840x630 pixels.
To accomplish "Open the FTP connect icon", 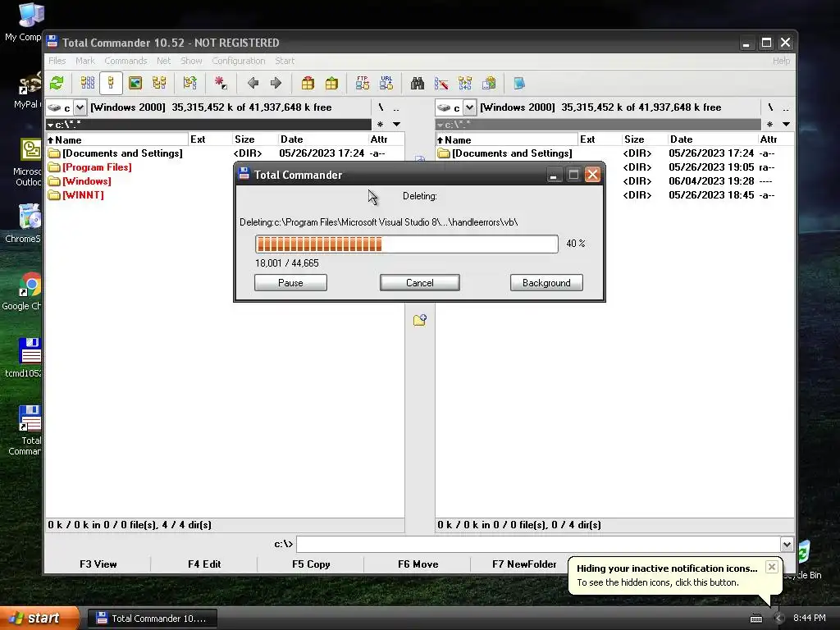I will [x=362, y=83].
